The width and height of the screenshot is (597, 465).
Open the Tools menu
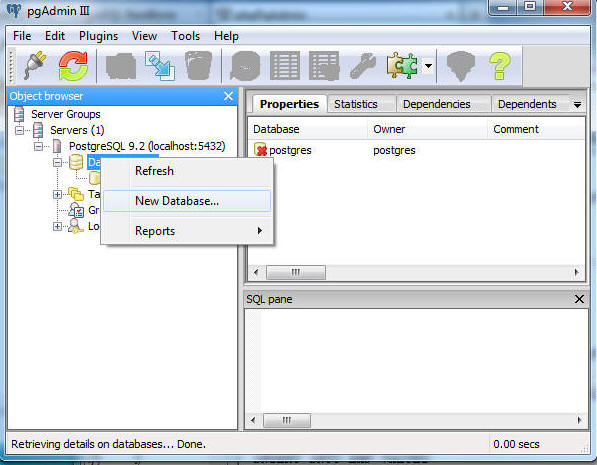tap(185, 36)
